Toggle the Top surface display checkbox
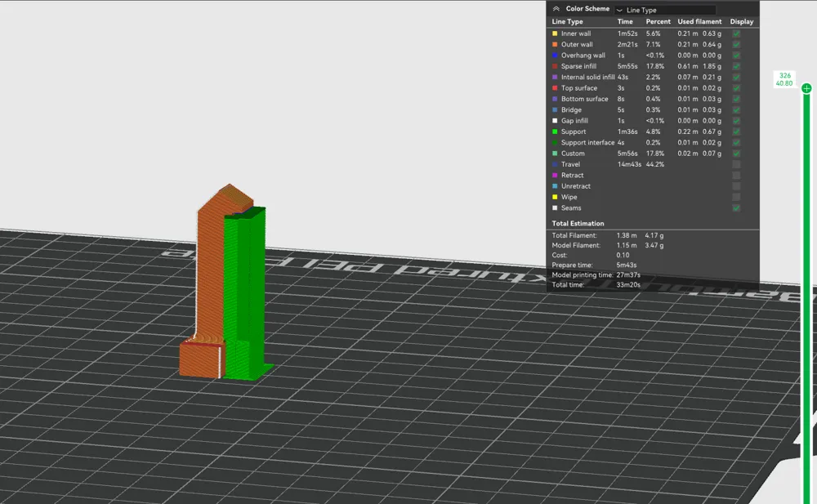This screenshot has width=817, height=504. click(736, 88)
